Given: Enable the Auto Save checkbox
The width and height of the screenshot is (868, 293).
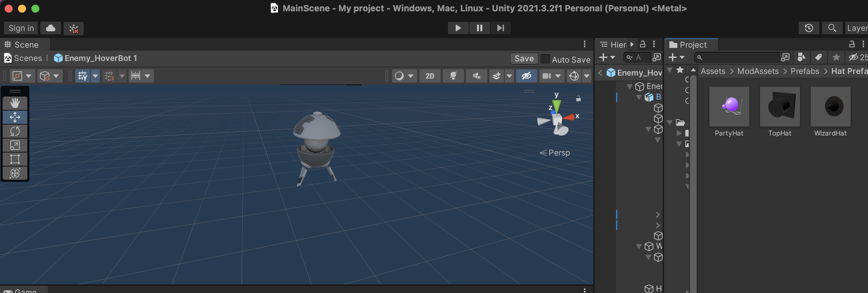Looking at the screenshot, I should click(x=545, y=59).
